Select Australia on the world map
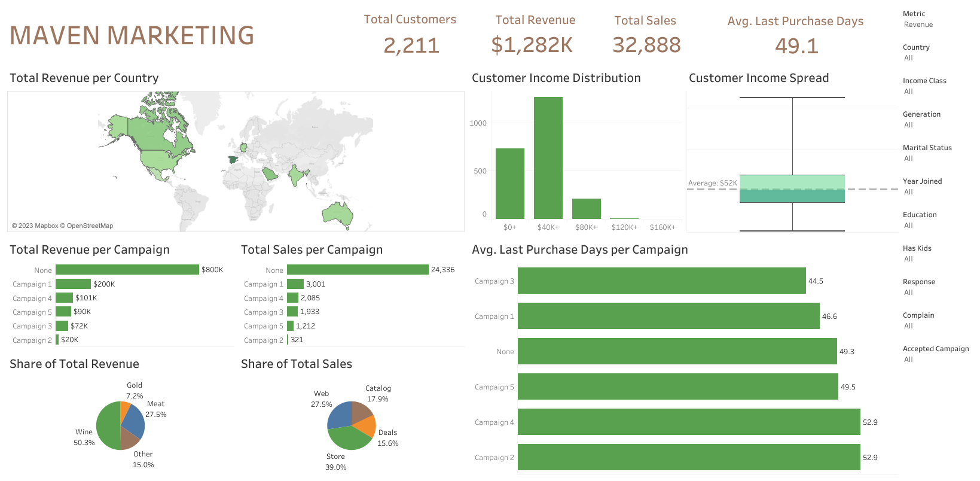Image resolution: width=980 pixels, height=481 pixels. click(x=337, y=214)
